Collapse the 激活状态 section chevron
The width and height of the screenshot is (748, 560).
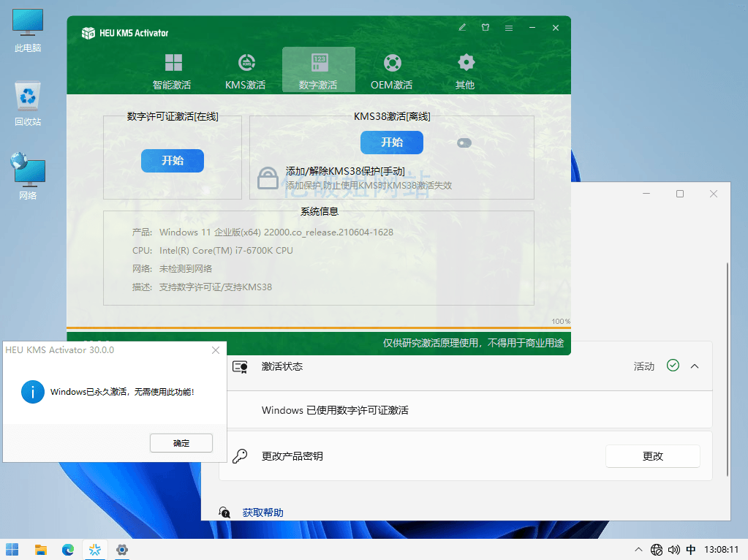695,366
